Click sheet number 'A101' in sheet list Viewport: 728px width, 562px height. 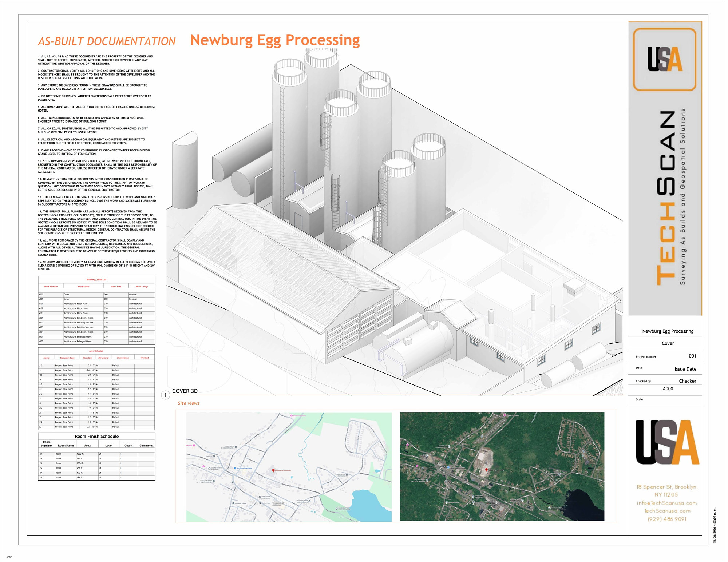pyautogui.click(x=41, y=304)
